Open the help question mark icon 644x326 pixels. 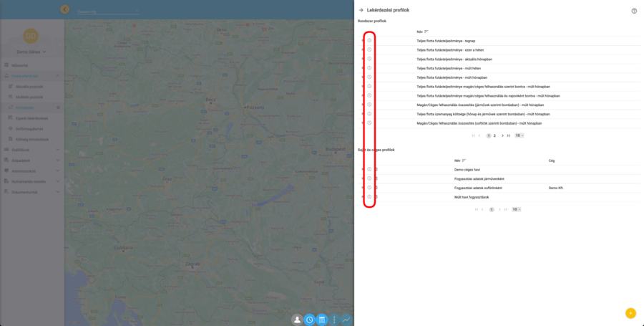634,11
